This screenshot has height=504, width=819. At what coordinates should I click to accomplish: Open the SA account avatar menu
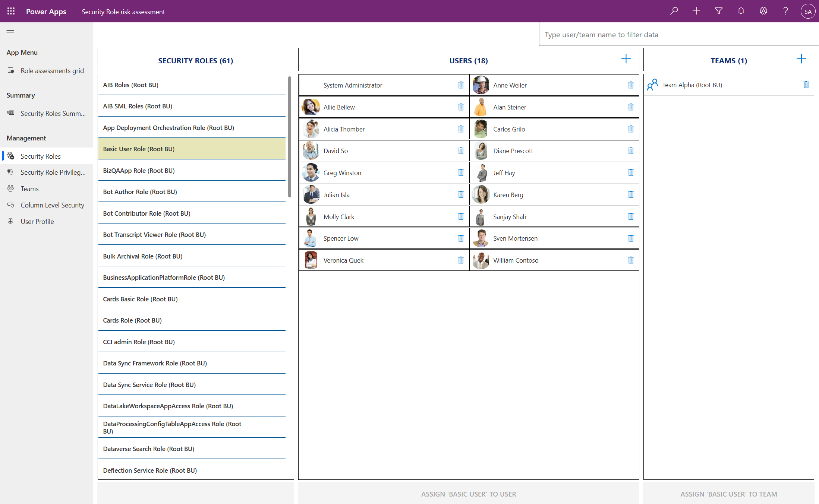(808, 11)
